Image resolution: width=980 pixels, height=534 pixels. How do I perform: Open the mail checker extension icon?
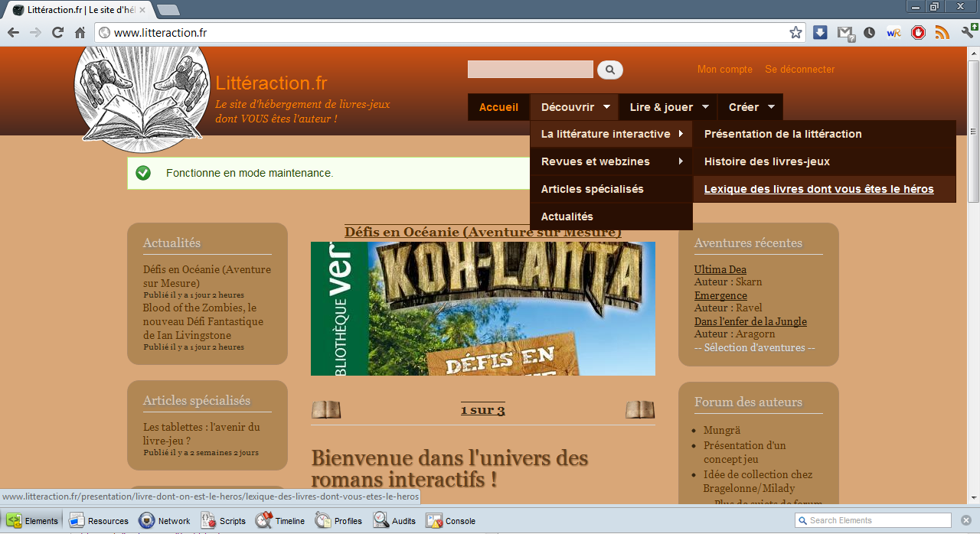pyautogui.click(x=844, y=33)
